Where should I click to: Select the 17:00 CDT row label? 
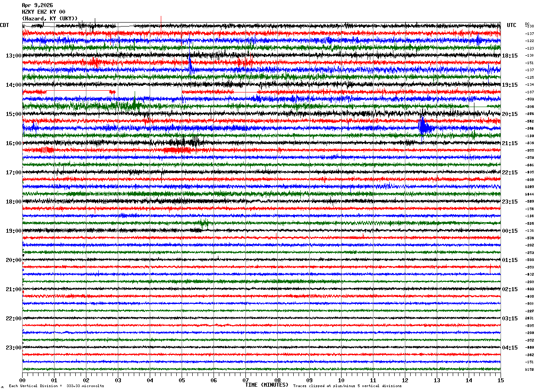14,173
